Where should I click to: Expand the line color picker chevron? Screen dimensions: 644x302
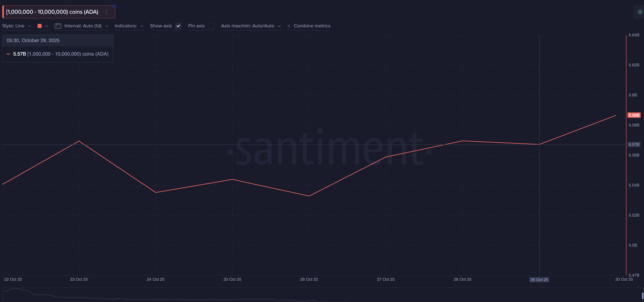click(x=47, y=26)
